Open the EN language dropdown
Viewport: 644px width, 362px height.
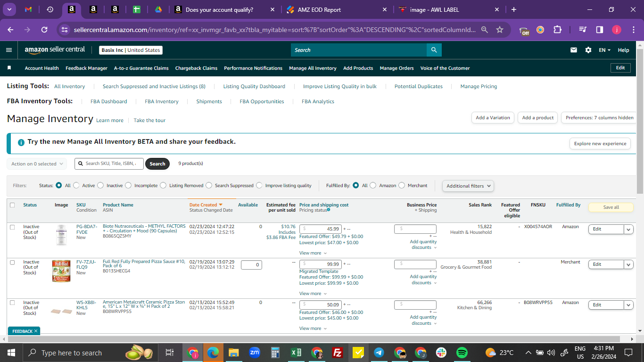[x=604, y=50]
